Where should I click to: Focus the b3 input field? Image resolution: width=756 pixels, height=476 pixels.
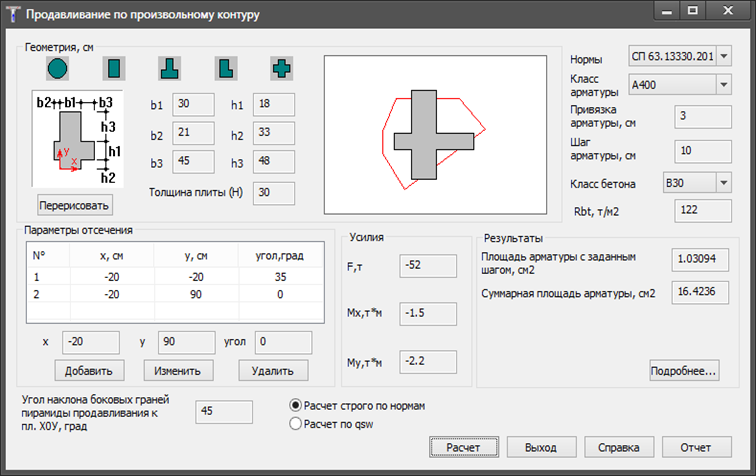(x=193, y=162)
